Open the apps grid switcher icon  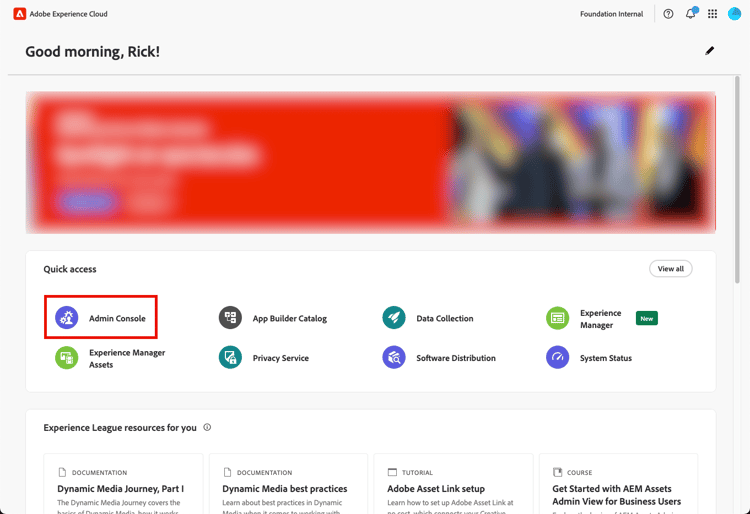click(x=712, y=14)
